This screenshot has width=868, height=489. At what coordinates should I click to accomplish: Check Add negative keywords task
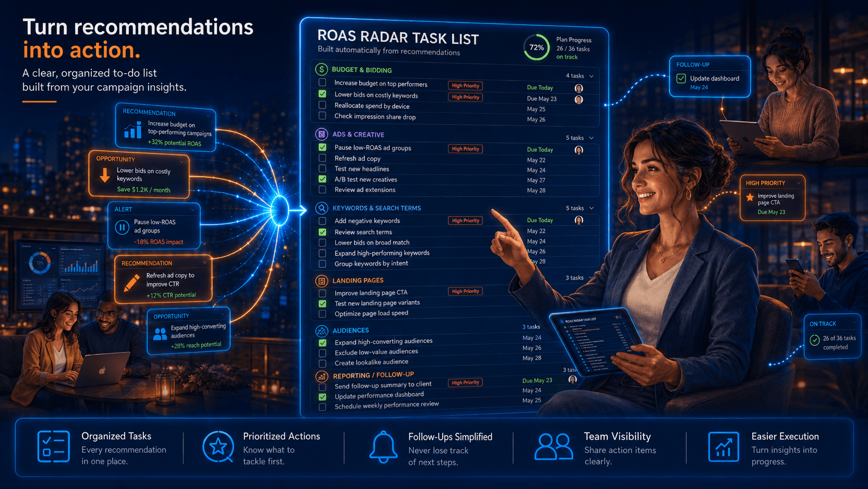322,221
